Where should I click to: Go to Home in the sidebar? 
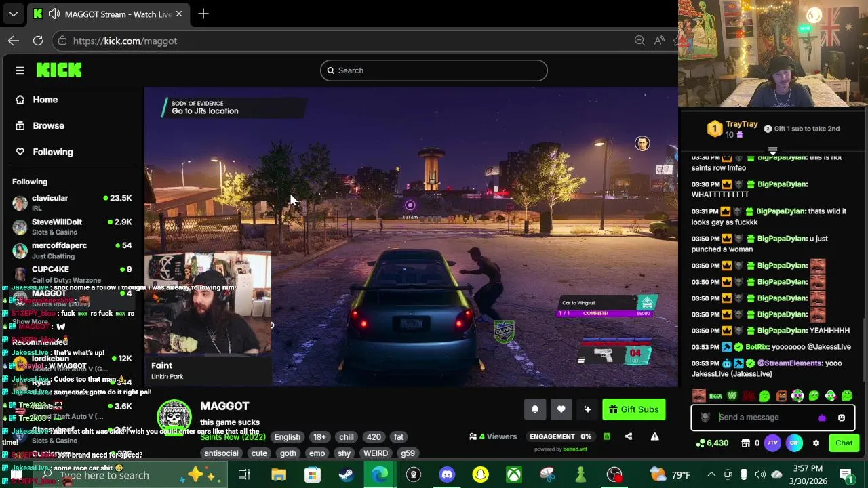point(45,100)
